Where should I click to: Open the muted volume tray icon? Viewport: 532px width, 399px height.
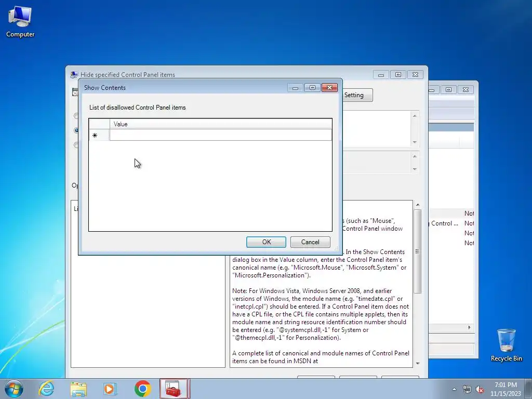tap(480, 389)
